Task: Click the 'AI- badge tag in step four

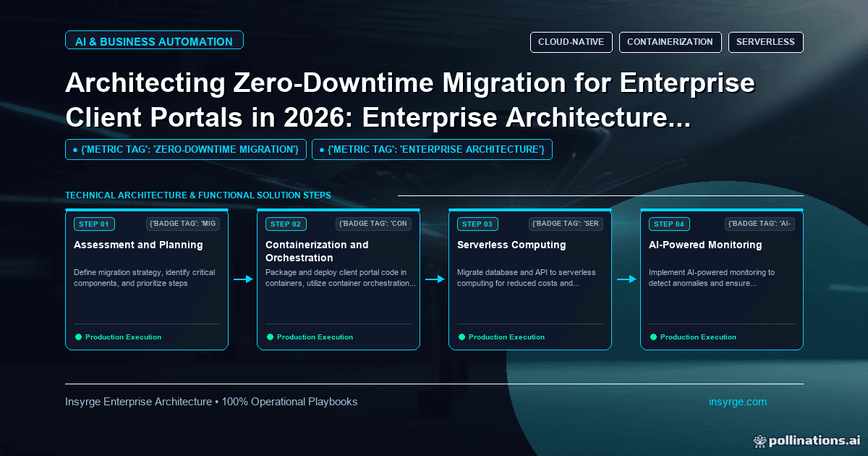Action: tap(760, 224)
